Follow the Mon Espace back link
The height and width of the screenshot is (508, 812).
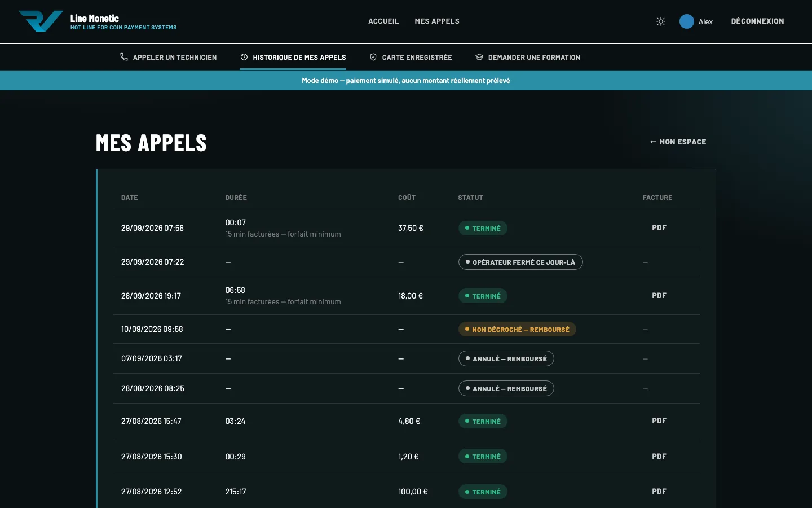coord(678,142)
